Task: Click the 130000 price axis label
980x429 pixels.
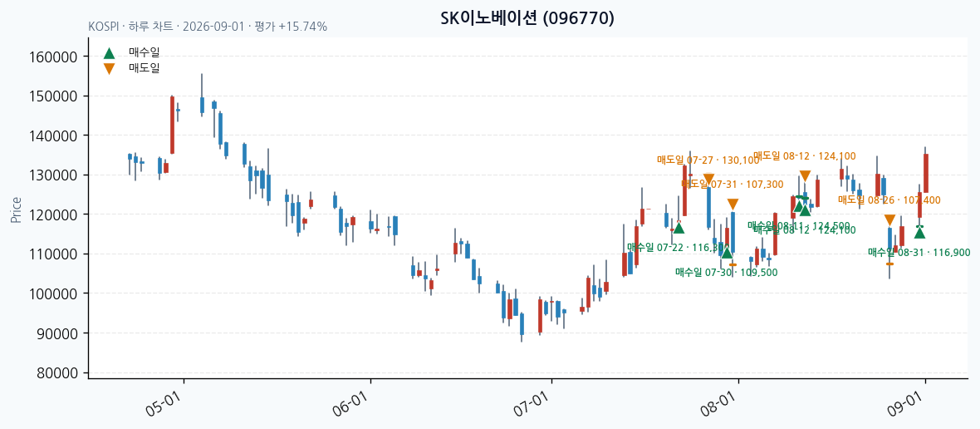Action: [x=54, y=175]
